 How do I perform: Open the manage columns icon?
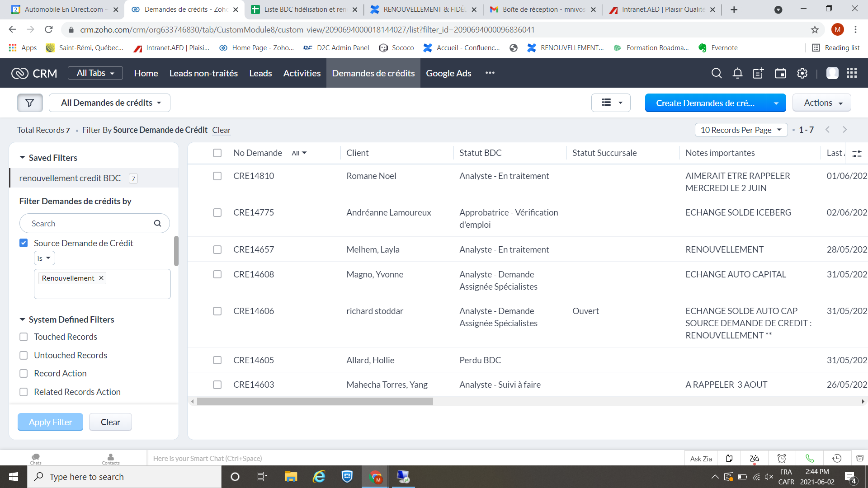tap(857, 154)
